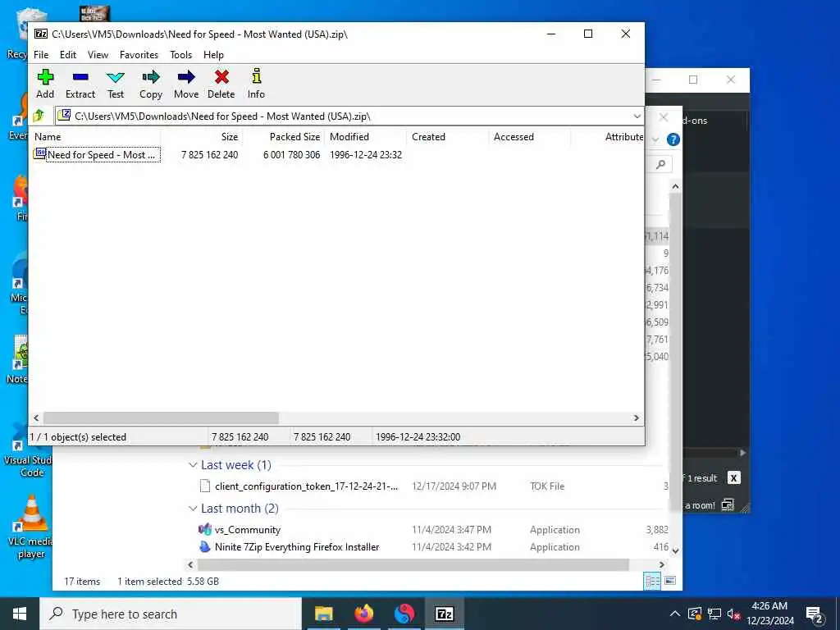The width and height of the screenshot is (840, 630).
Task: Click the Extract toolbar icon
Action: tap(80, 77)
